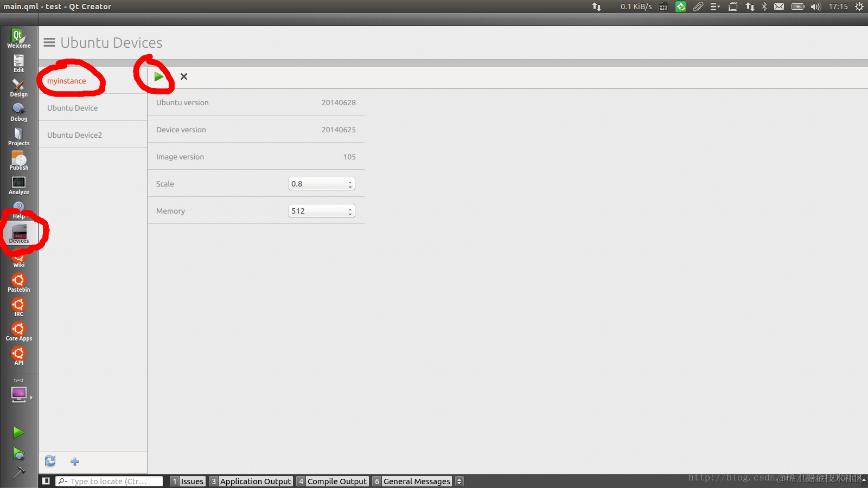The height and width of the screenshot is (488, 868).
Task: Click Image version value 105
Action: click(x=349, y=157)
